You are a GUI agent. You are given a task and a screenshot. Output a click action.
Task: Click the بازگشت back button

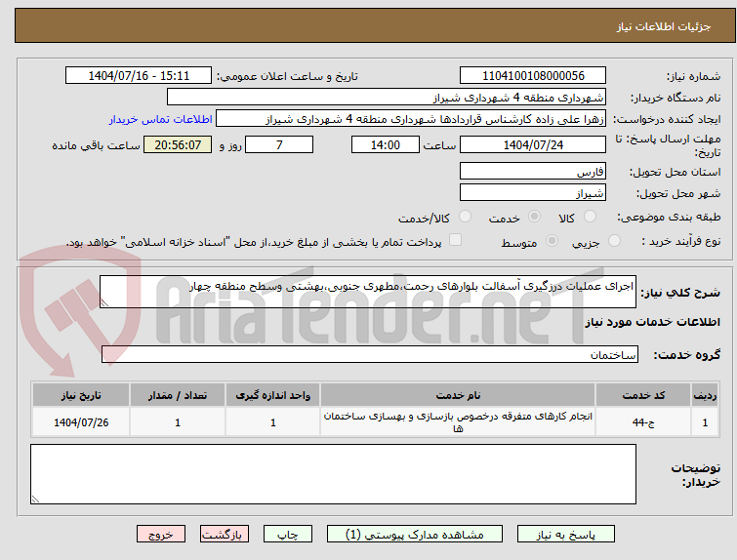[x=224, y=535]
